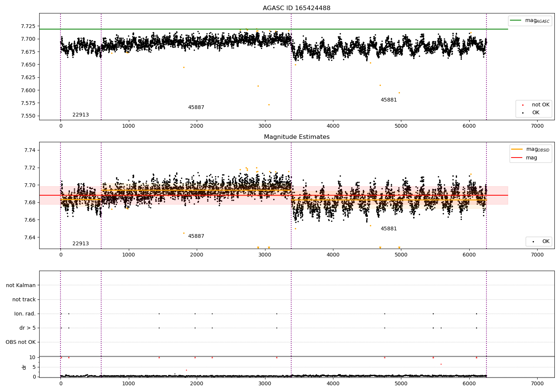Click the mag OBSID legend label
The width and height of the screenshot is (560, 392).
coord(538,149)
